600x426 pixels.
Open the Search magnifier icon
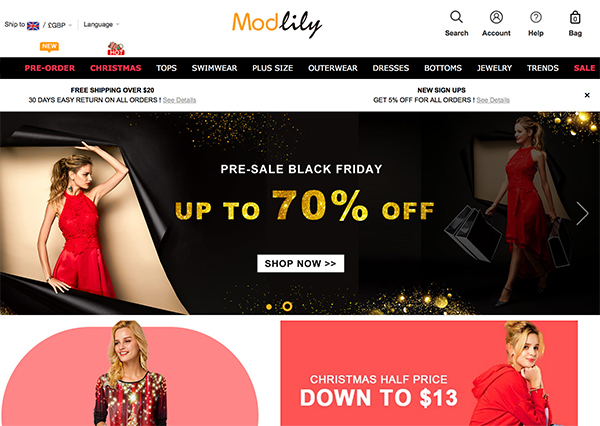pyautogui.click(x=456, y=17)
